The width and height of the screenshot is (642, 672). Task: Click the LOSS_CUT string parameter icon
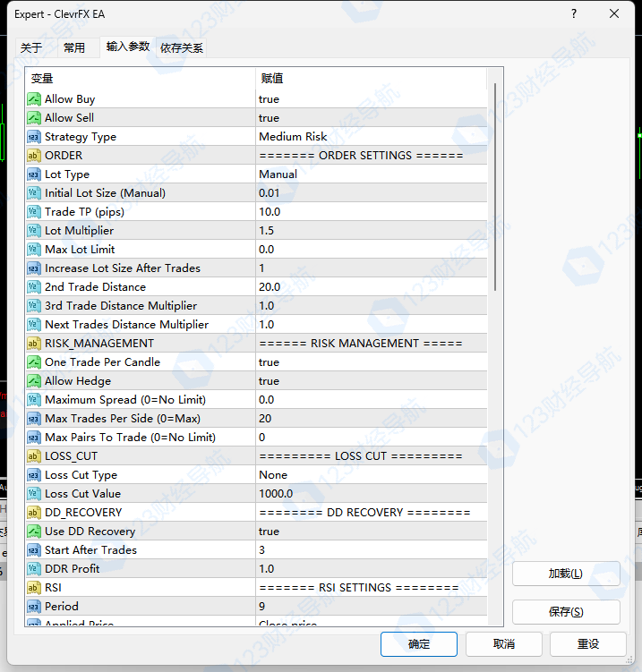pyautogui.click(x=34, y=456)
